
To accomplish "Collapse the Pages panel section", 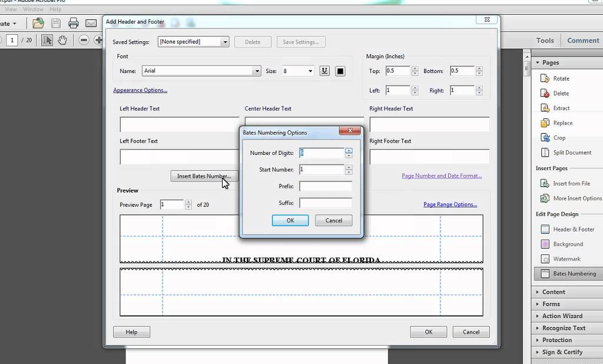I will pyautogui.click(x=537, y=62).
